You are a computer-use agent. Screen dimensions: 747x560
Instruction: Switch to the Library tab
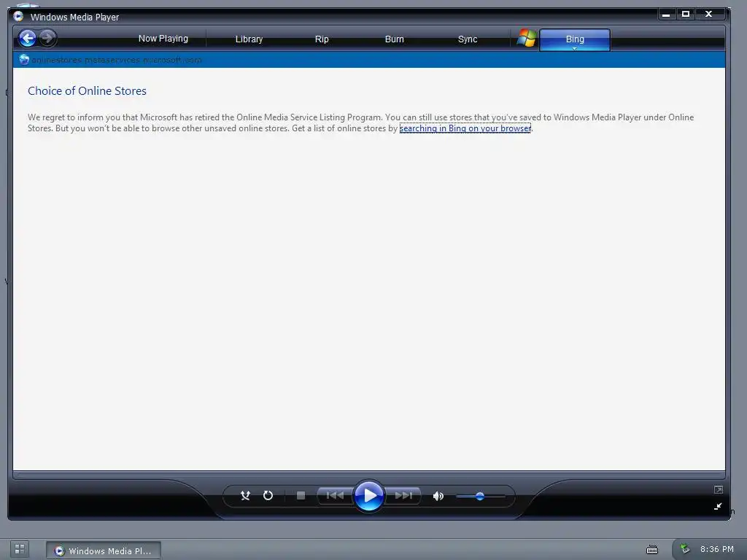click(x=249, y=39)
